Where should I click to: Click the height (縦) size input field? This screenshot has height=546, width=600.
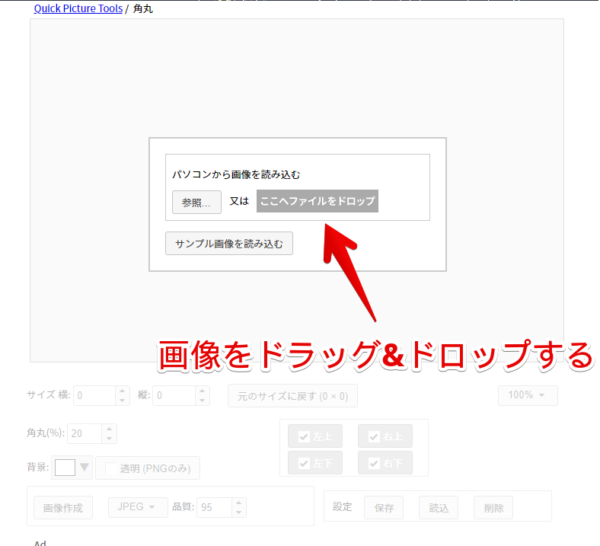[174, 395]
